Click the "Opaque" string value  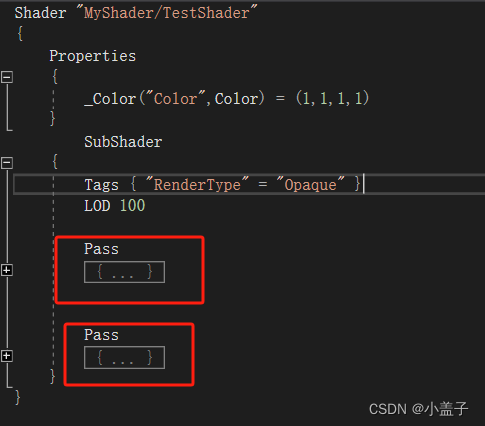tap(311, 184)
